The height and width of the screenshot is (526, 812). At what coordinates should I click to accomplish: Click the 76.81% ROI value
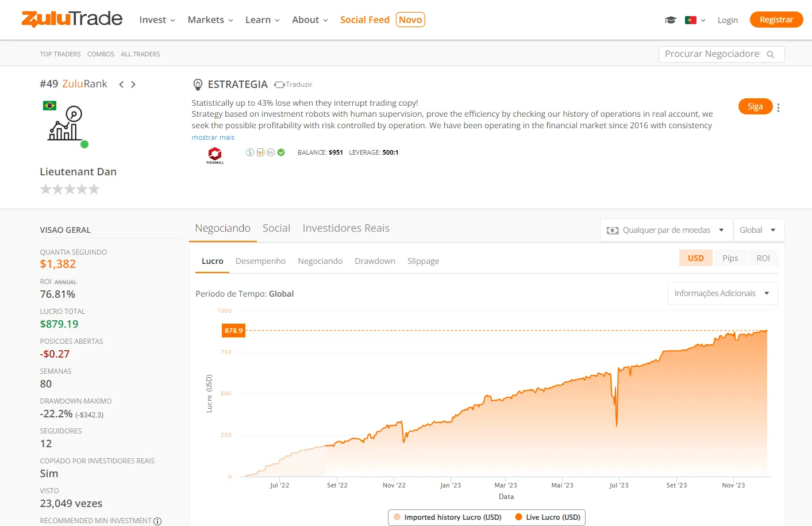point(57,294)
